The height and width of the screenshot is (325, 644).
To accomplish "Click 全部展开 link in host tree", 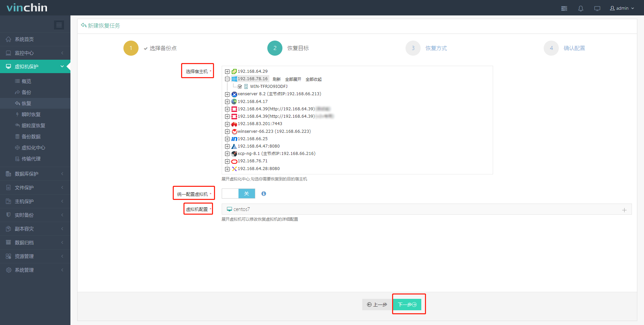I will coord(293,79).
